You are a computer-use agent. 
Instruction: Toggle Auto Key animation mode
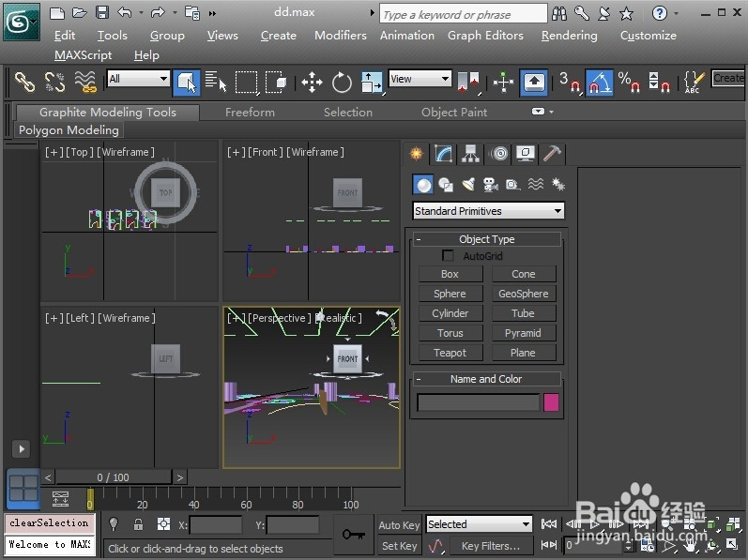(x=399, y=525)
